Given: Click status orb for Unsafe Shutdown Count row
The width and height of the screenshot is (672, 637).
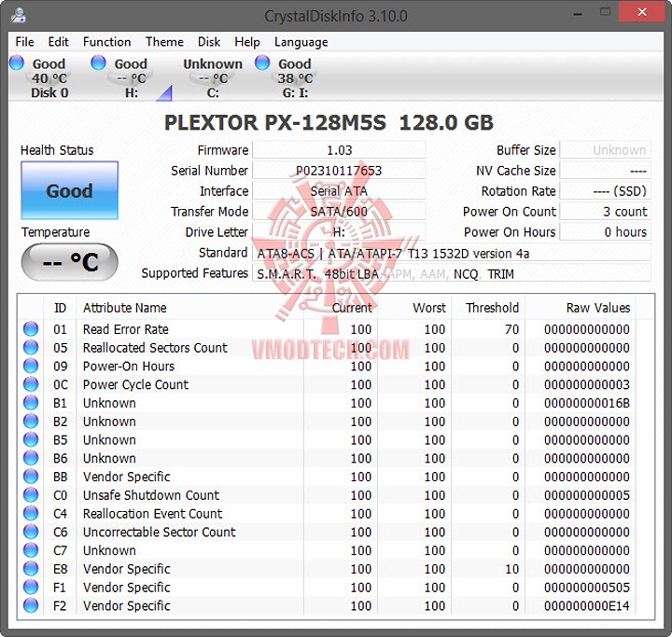Looking at the screenshot, I should pyautogui.click(x=31, y=495).
